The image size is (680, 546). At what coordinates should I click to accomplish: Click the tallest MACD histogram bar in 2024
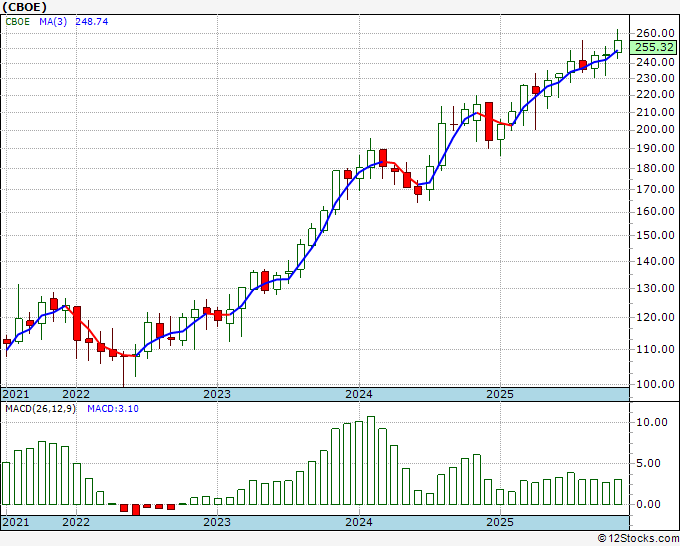pyautogui.click(x=371, y=460)
